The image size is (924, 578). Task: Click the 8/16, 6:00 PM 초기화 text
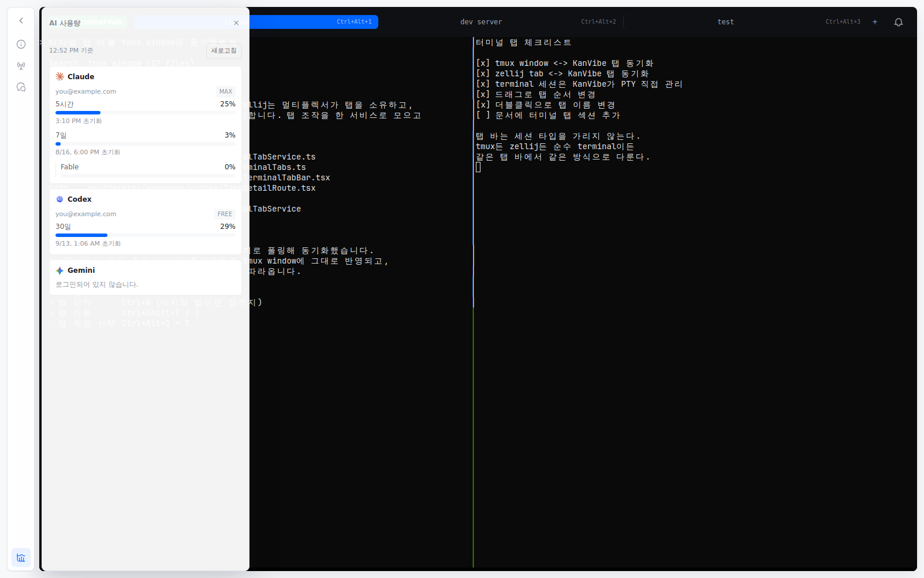click(88, 153)
